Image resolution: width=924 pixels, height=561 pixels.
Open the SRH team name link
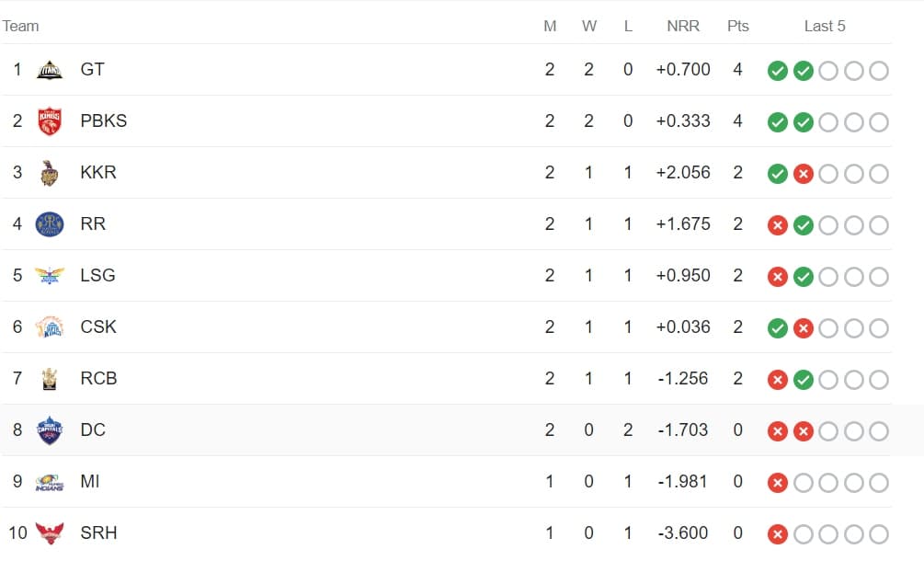pos(99,533)
